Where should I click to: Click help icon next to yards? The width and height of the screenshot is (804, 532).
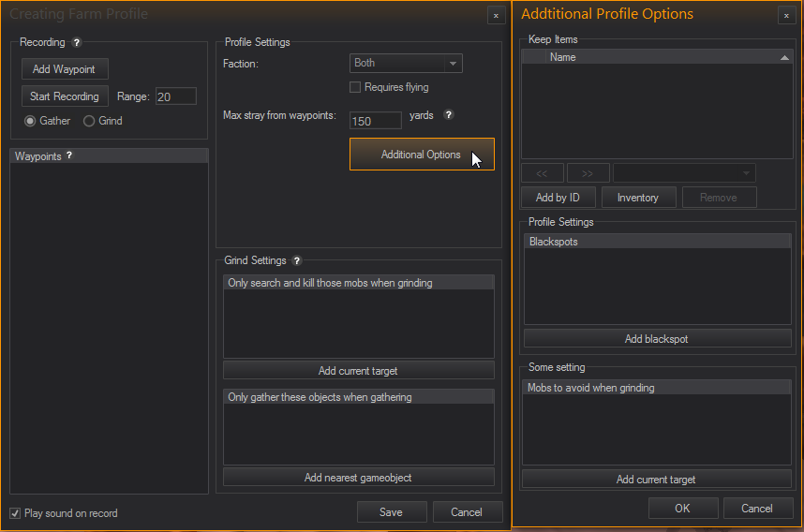pos(448,115)
